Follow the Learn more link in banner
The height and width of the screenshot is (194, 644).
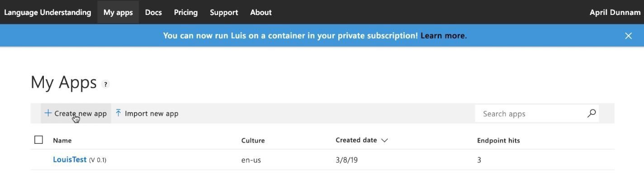[443, 35]
